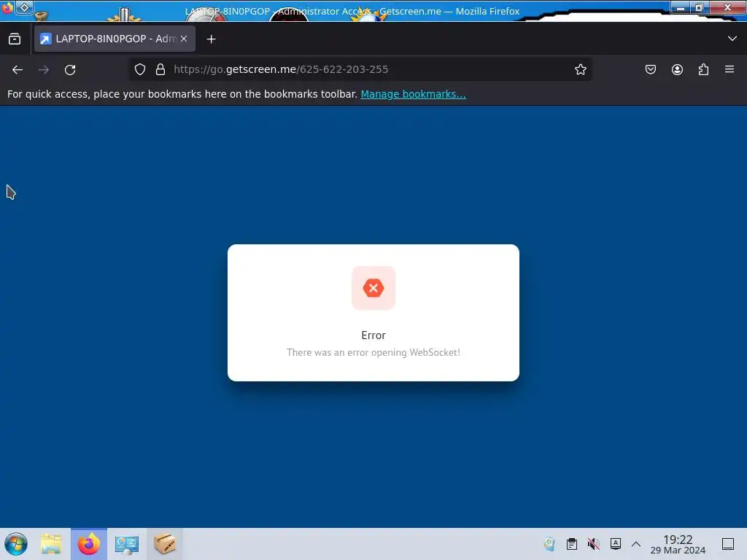Click the Error heading text
The width and height of the screenshot is (747, 560).
click(373, 335)
